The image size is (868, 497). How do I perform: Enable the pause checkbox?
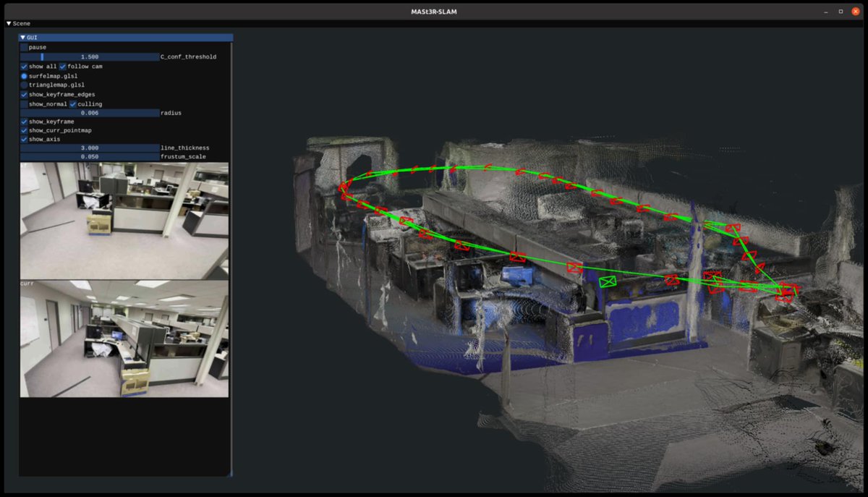pos(24,47)
